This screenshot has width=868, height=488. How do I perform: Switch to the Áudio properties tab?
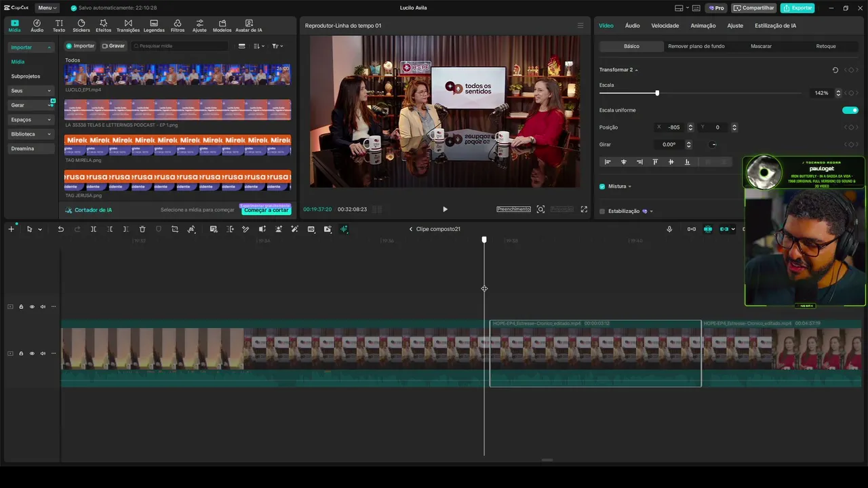tap(632, 26)
